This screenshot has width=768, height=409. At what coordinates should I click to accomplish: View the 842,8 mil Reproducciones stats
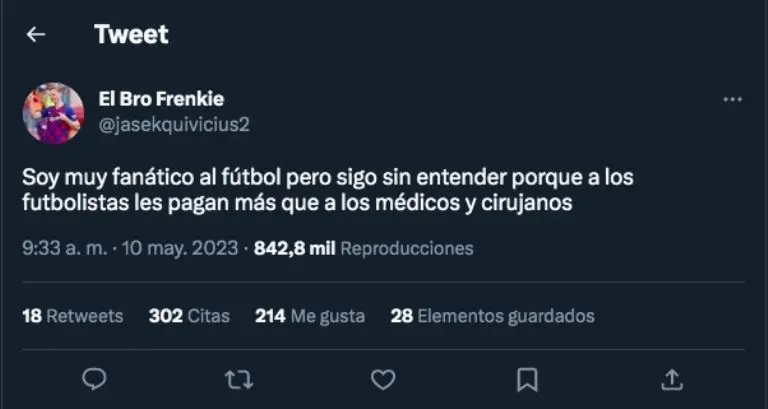pos(363,248)
